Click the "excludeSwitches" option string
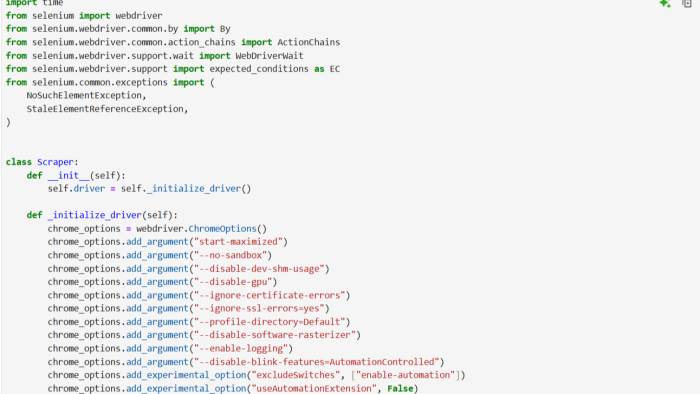 (296, 375)
